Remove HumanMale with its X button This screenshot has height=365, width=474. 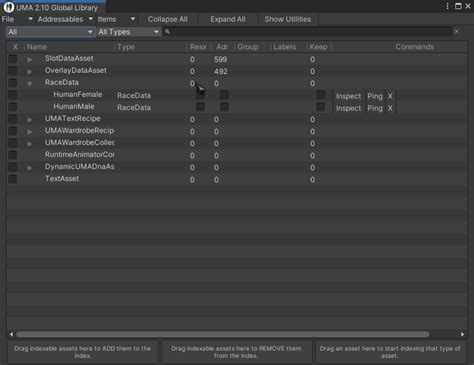point(390,108)
